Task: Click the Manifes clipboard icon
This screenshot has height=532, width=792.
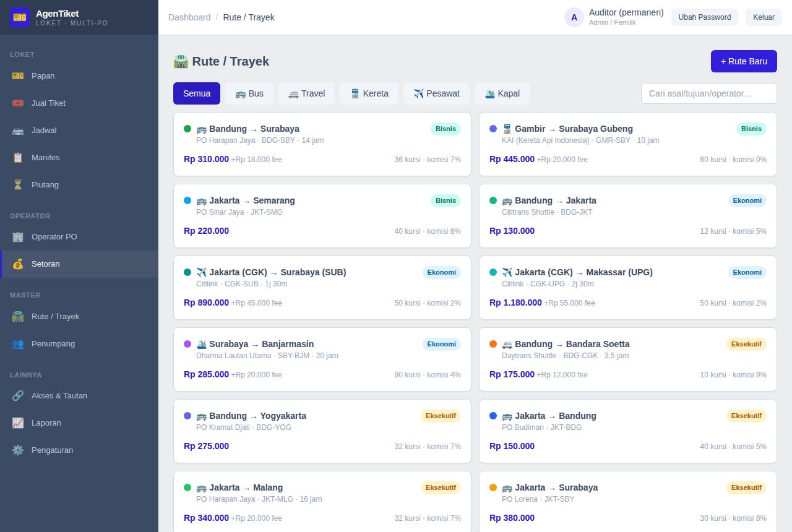Action: click(18, 158)
